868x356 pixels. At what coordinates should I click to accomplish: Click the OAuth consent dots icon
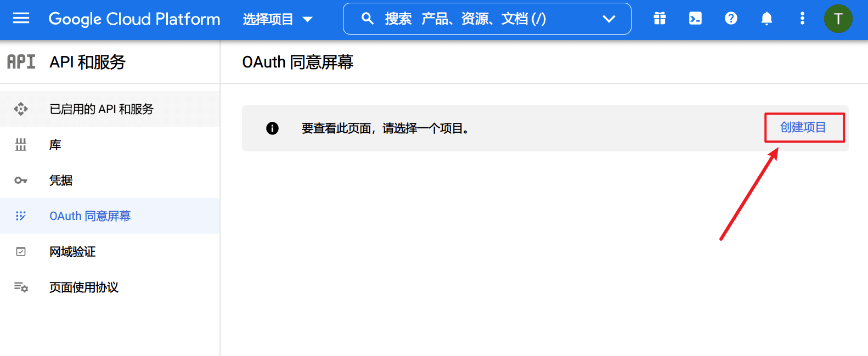(21, 216)
